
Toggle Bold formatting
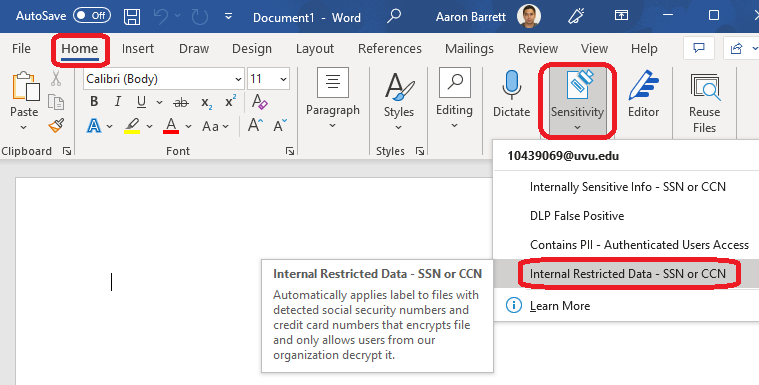pyautogui.click(x=94, y=102)
